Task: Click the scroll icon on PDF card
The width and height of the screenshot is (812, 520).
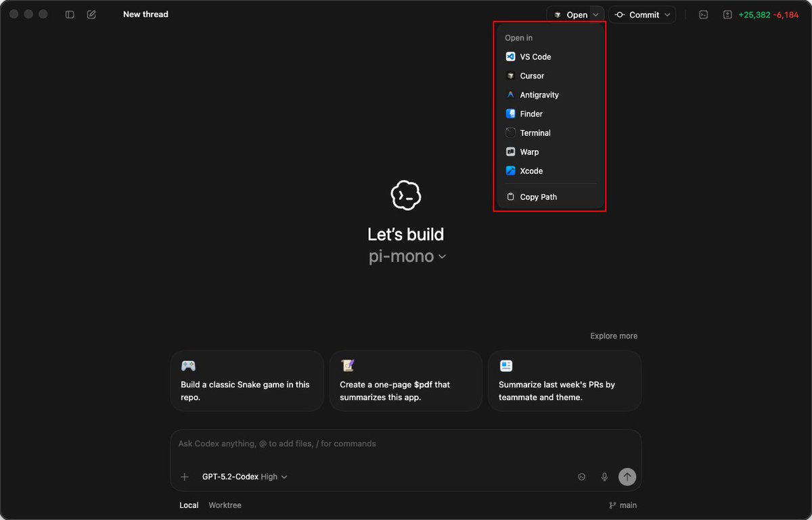Action: 348,366
